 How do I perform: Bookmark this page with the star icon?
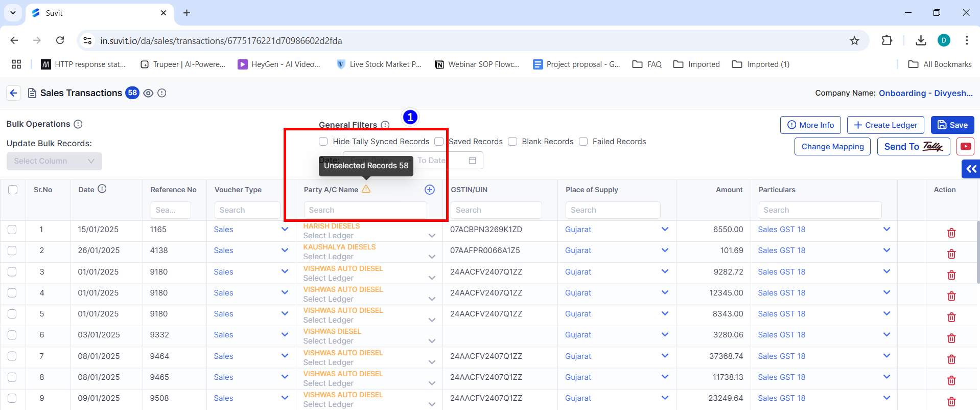tap(854, 40)
